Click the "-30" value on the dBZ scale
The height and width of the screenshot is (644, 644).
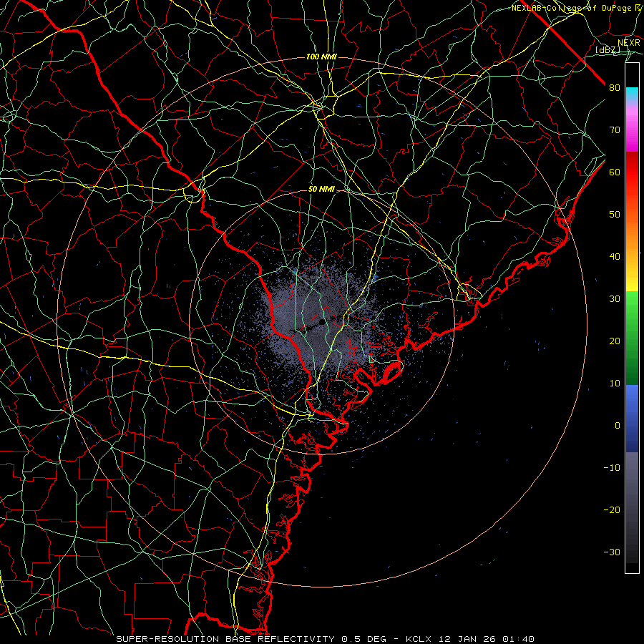612,552
